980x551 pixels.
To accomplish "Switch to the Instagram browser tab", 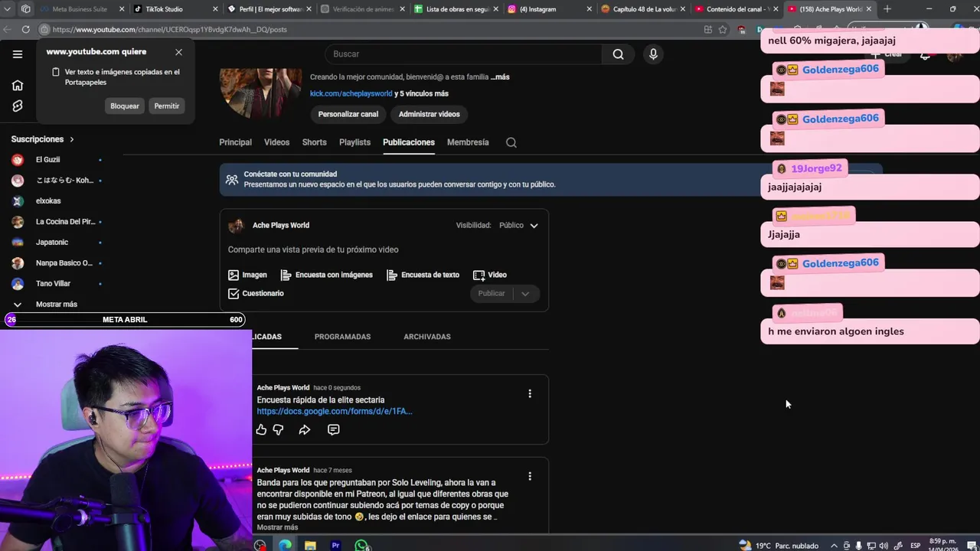I will coord(550,9).
